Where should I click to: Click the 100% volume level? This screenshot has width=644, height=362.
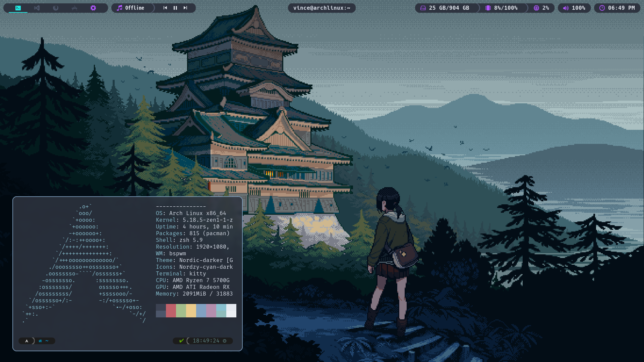[579, 8]
